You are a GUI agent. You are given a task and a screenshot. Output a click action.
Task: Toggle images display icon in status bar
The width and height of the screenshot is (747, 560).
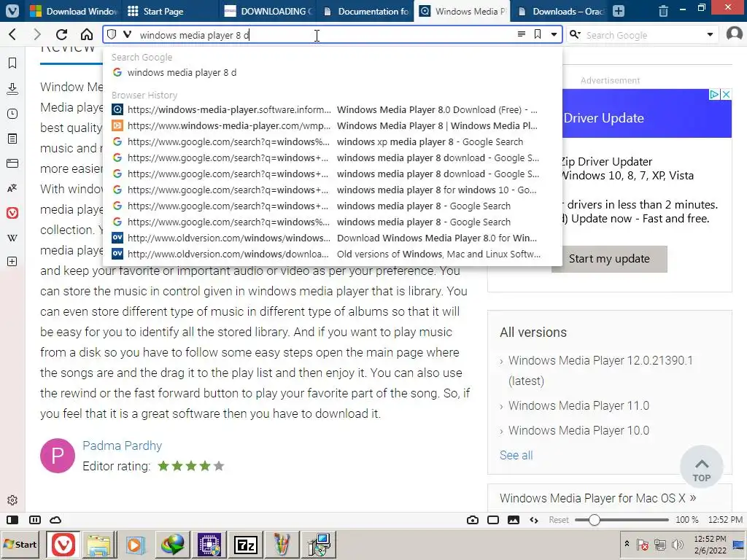[x=514, y=520]
